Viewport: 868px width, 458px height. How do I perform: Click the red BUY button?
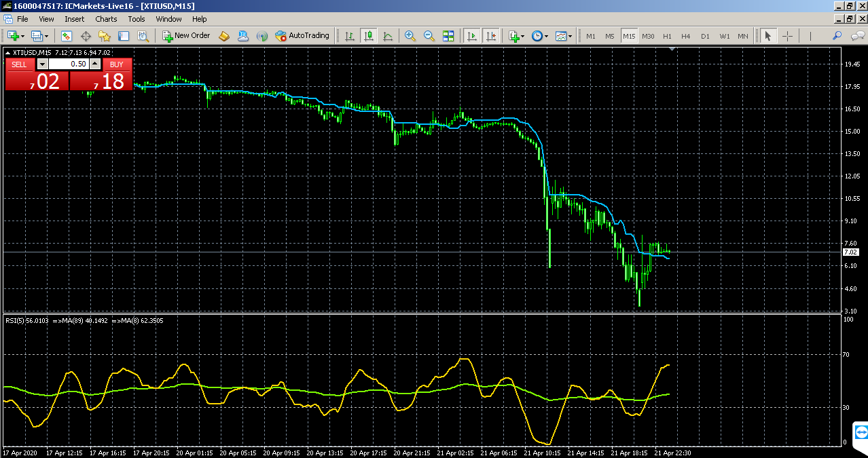117,64
